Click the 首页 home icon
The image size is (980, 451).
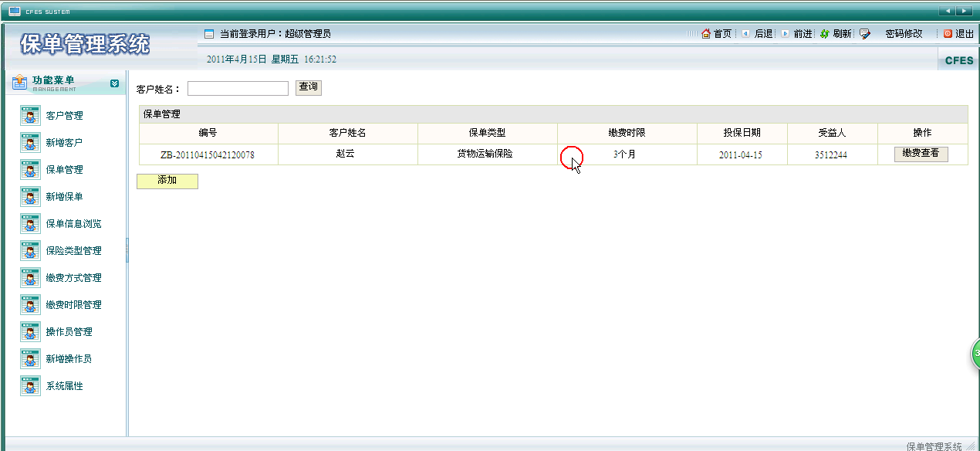[x=706, y=34]
